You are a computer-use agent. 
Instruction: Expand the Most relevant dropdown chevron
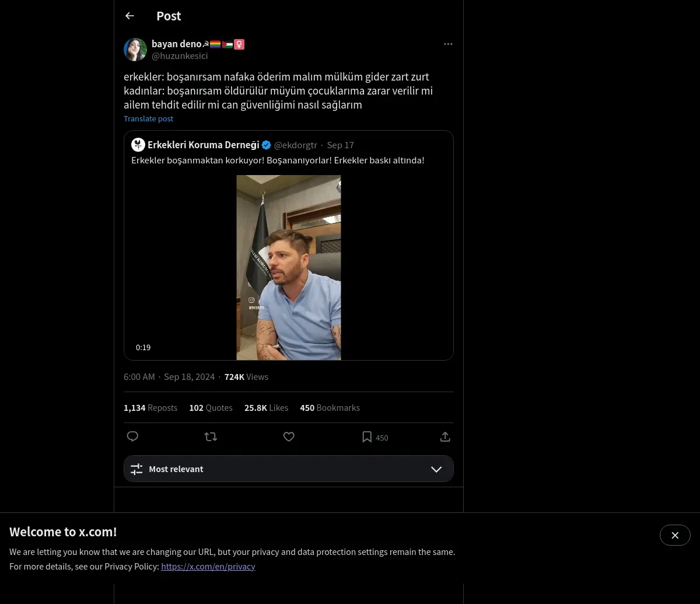coord(436,469)
